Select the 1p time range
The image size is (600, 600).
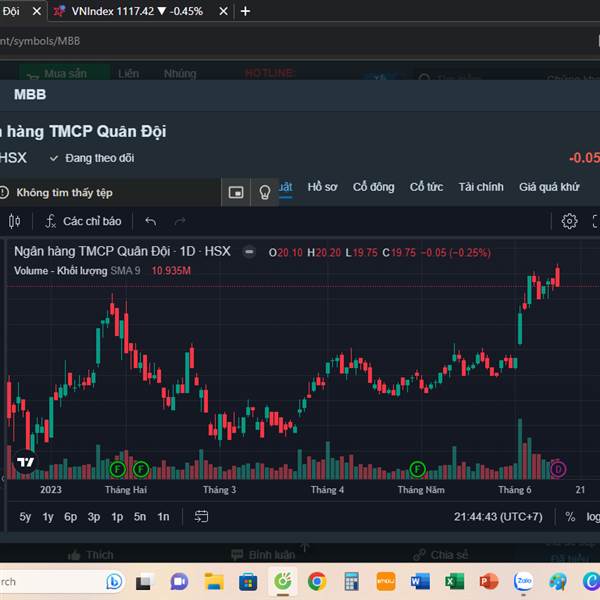(117, 517)
